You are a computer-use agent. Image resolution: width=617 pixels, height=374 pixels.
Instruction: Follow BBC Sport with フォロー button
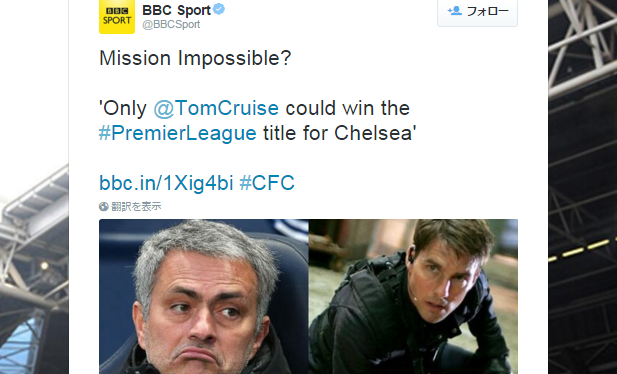[477, 12]
